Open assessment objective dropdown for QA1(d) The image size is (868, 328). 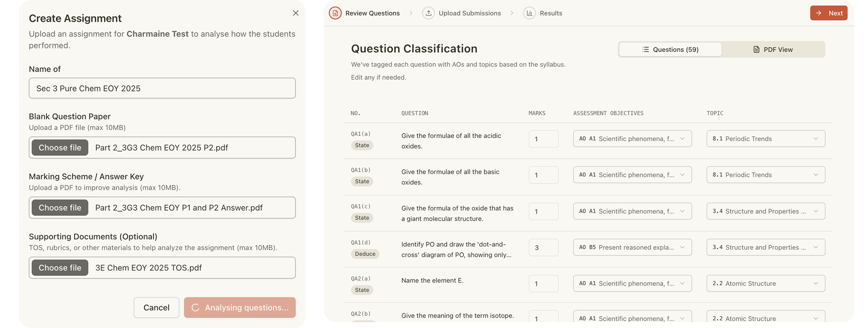click(632, 247)
